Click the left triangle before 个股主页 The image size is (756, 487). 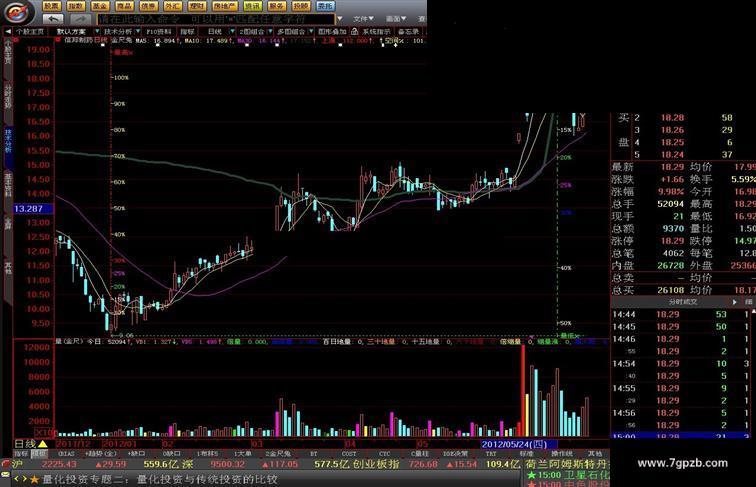(7, 31)
